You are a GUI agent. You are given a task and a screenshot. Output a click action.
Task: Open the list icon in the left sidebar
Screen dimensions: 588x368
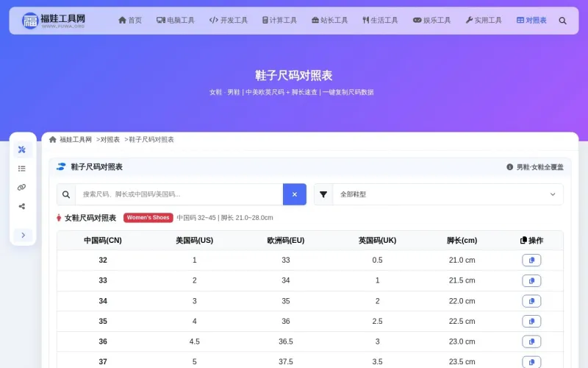pyautogui.click(x=22, y=169)
